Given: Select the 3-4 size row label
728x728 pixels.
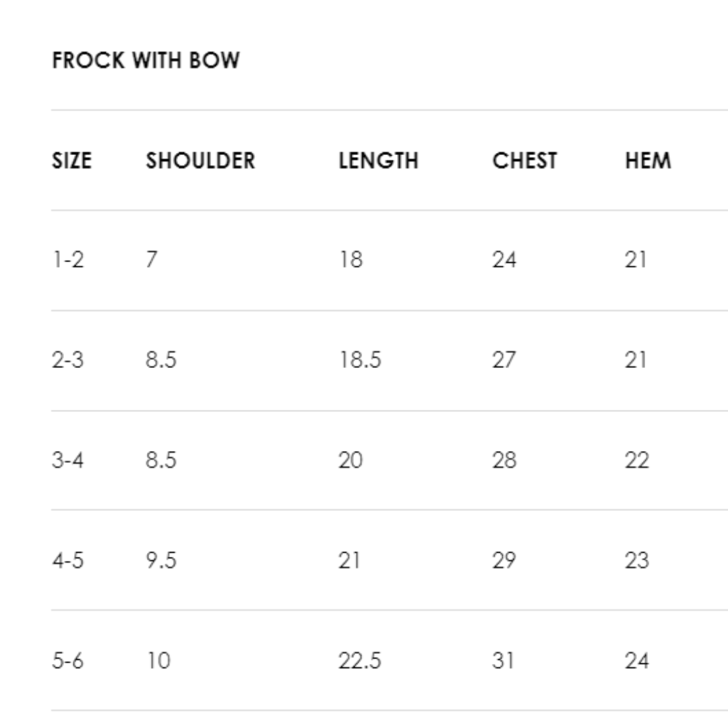Looking at the screenshot, I should (68, 460).
